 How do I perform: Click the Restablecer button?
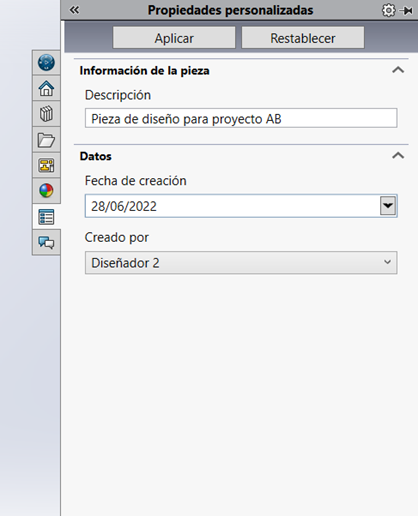click(x=303, y=38)
